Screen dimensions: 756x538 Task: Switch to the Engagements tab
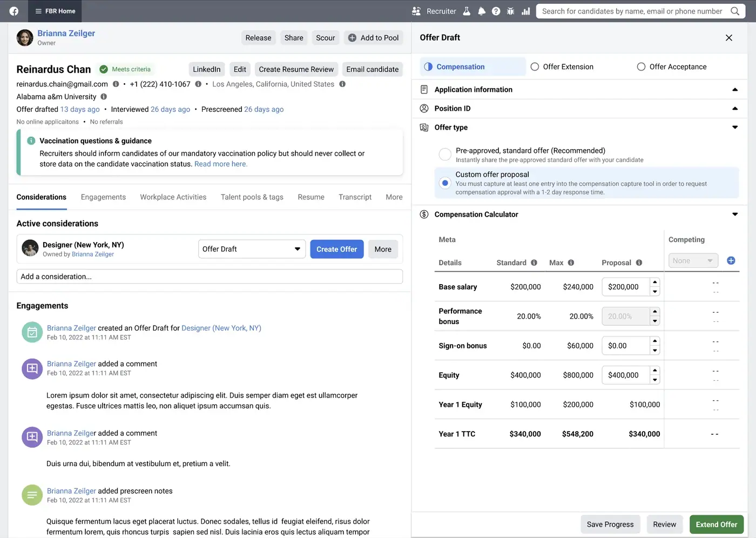point(103,197)
